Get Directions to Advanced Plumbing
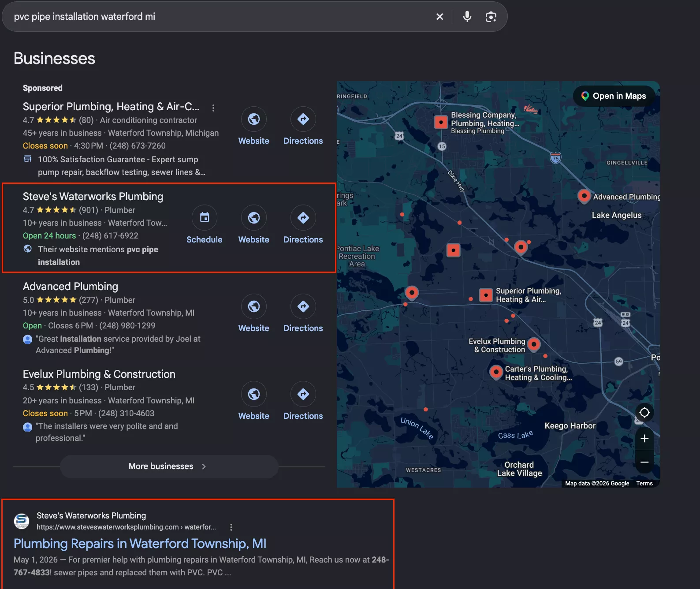This screenshot has width=700, height=589. tap(303, 306)
